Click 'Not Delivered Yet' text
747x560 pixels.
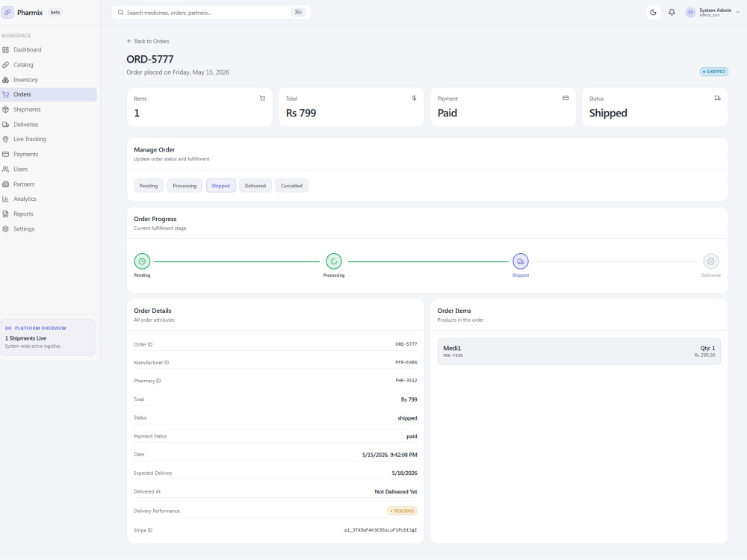click(396, 492)
